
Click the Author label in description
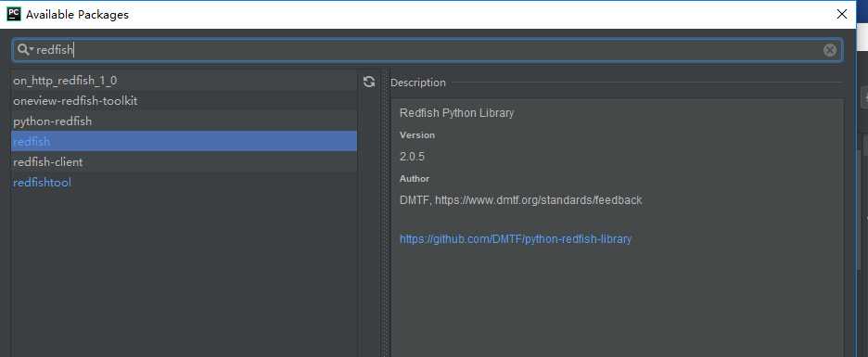(x=415, y=179)
